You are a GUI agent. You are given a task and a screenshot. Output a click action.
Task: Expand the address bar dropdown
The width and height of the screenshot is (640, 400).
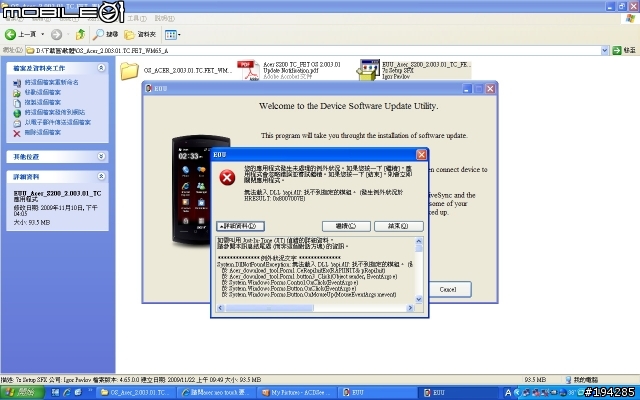coord(604,50)
